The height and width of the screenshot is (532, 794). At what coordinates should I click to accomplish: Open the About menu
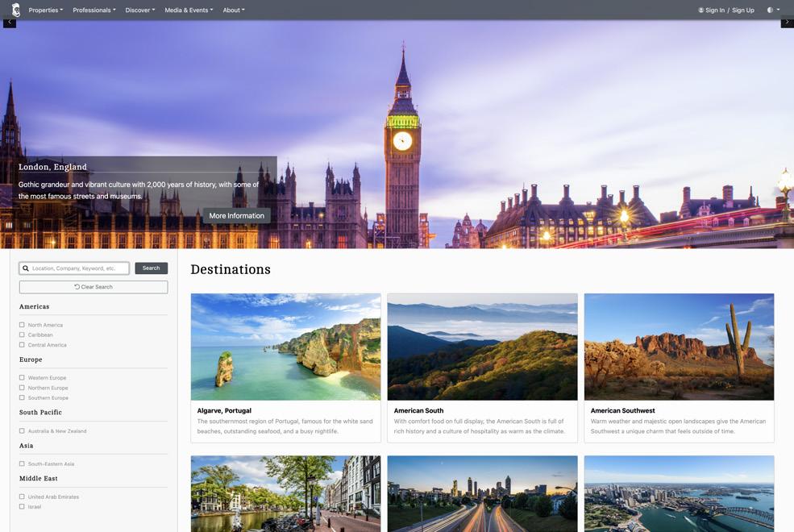[x=234, y=10]
